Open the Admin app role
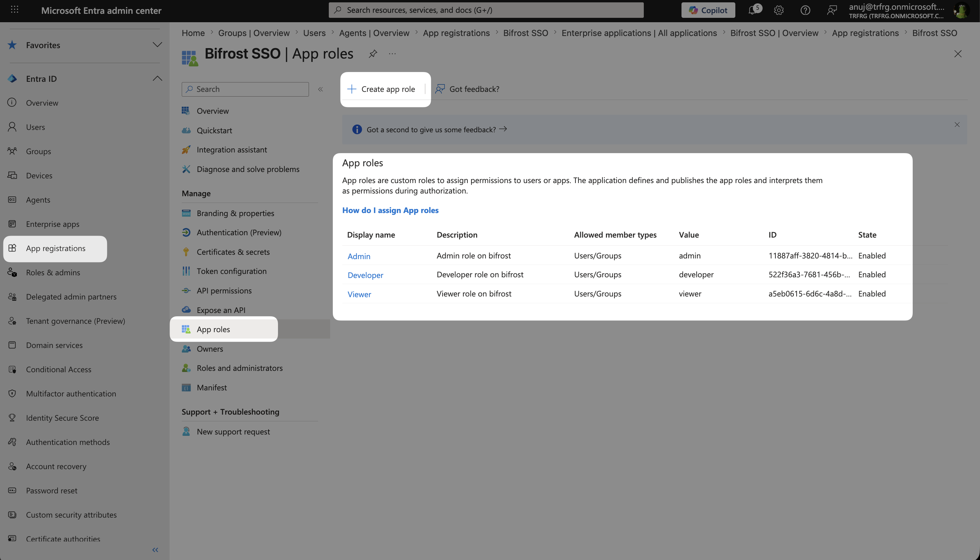 [359, 256]
